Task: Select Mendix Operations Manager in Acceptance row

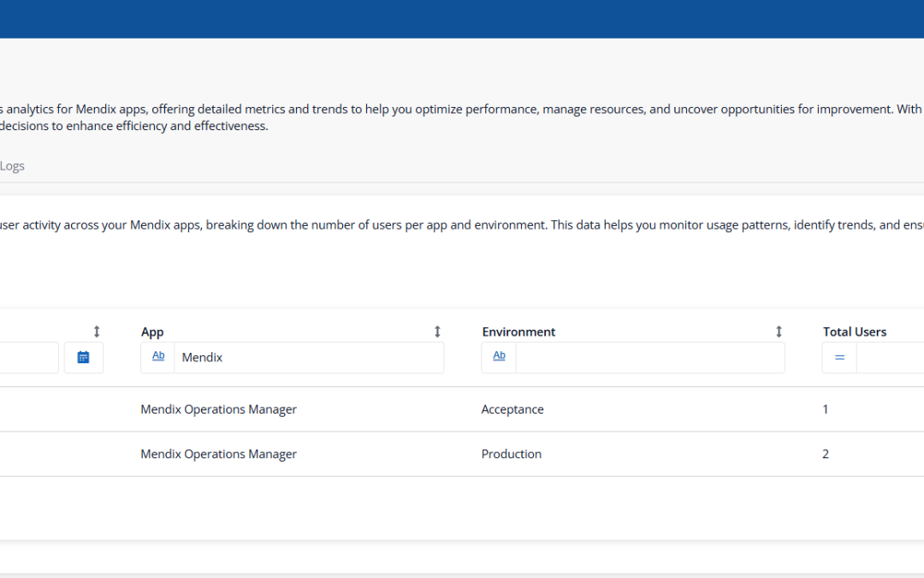Action: tap(218, 409)
